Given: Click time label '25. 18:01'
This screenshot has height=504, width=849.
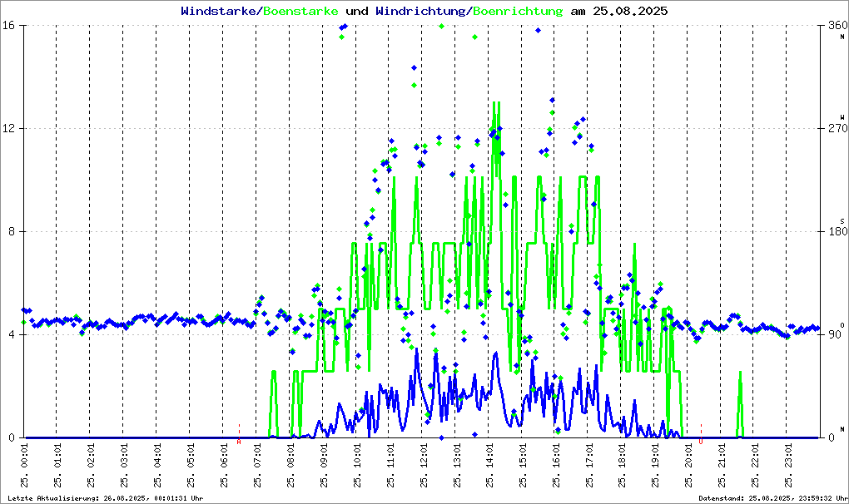Looking at the screenshot, I should [622, 466].
